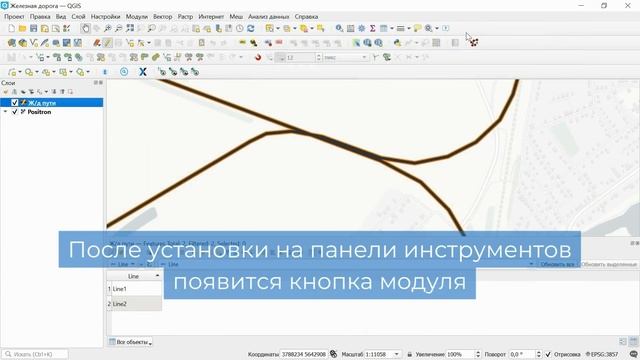The image size is (640, 360).
Task: Select the Pan Map hand tool
Action: (x=85, y=28)
